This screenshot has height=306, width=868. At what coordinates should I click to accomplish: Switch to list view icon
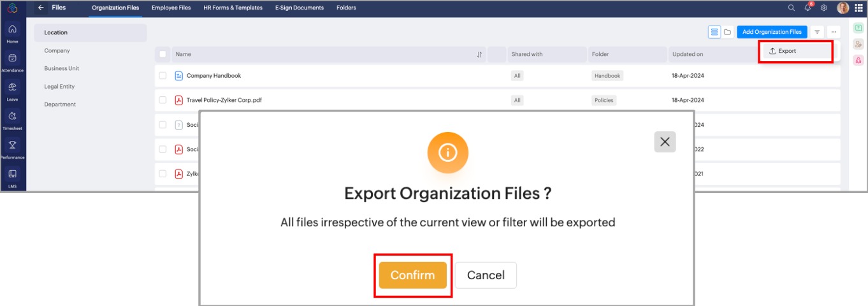pyautogui.click(x=714, y=32)
